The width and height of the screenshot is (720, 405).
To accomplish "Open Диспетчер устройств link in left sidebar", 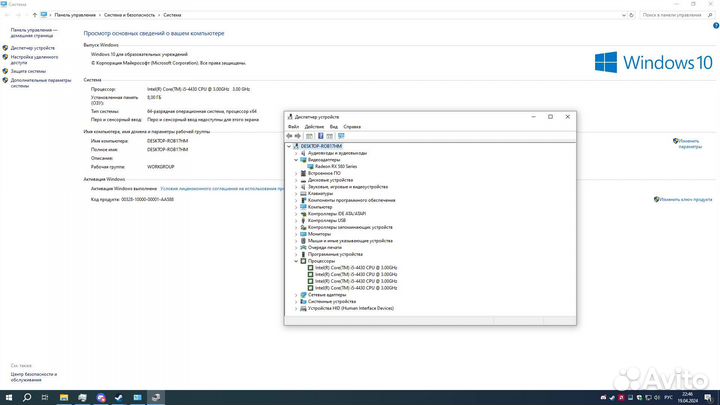I will click(x=33, y=48).
